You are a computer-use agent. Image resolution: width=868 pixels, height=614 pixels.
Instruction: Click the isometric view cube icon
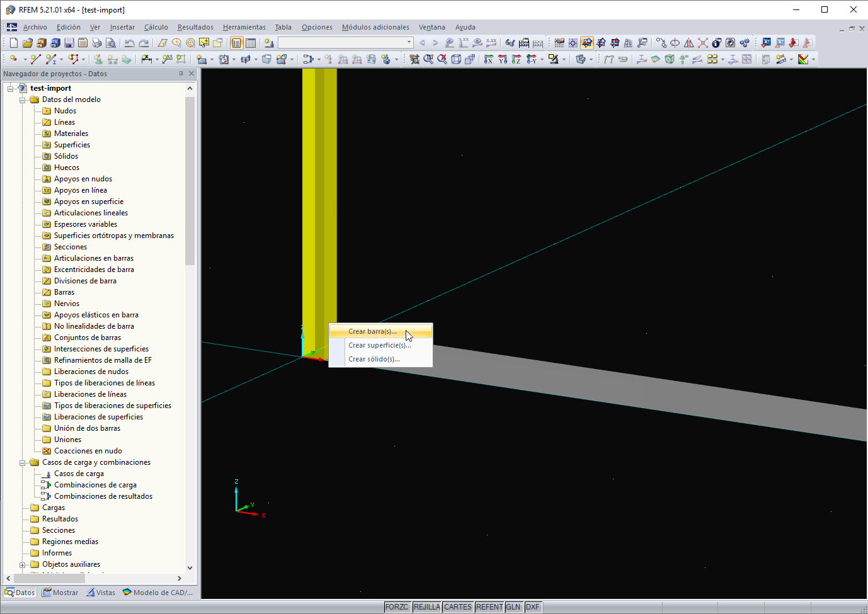456,59
